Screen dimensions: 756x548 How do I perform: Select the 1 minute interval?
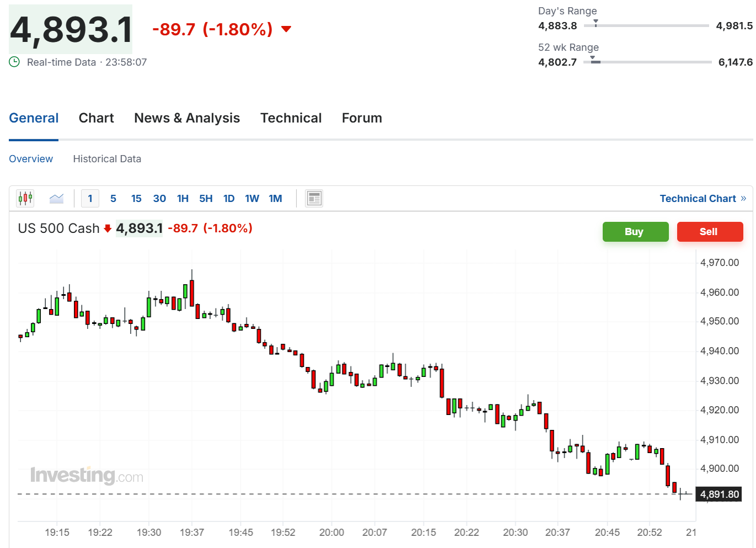point(90,198)
